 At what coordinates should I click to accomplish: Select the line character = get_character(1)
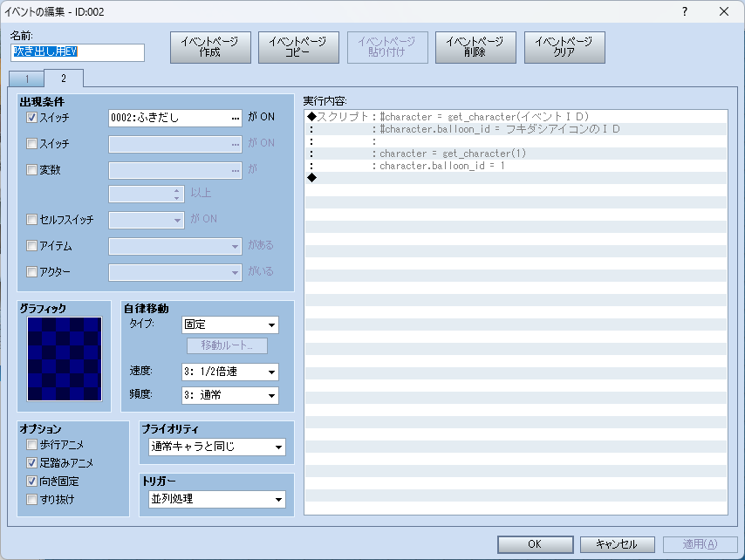[516, 154]
